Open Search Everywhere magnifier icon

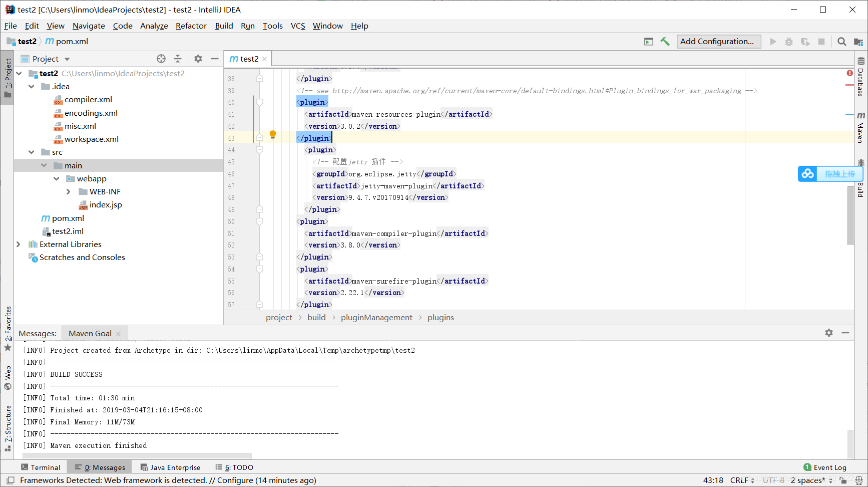[842, 42]
